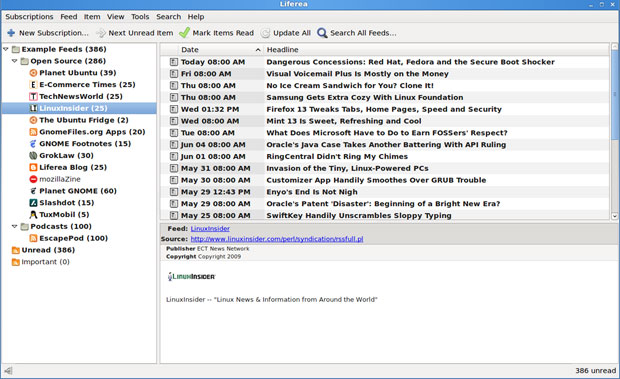Viewport: 620px width, 379px height.
Task: Click the Podcasts (100) folder label
Action: pyautogui.click(x=61, y=226)
